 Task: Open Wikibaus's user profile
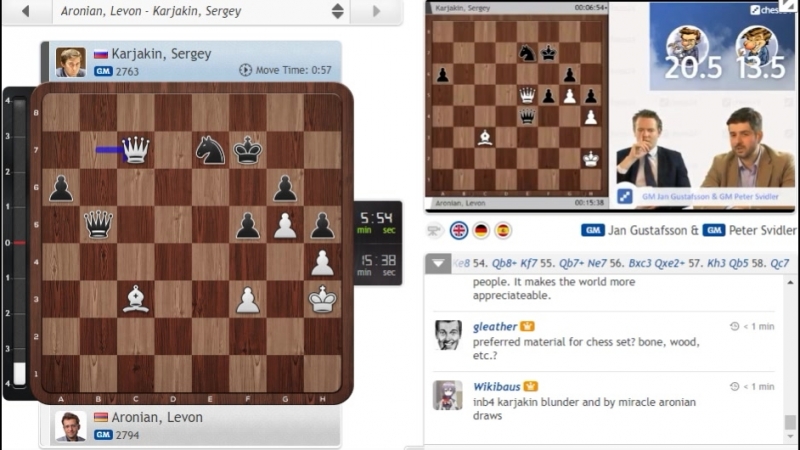496,387
